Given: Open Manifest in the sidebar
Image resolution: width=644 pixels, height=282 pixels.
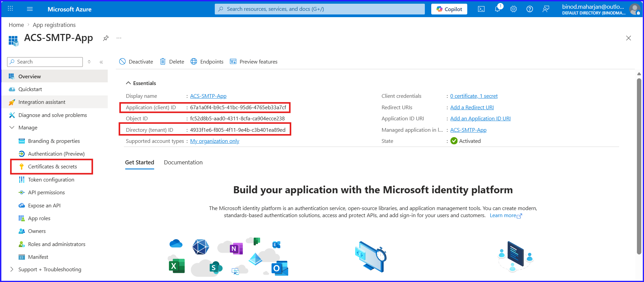Looking at the screenshot, I should pyautogui.click(x=38, y=257).
